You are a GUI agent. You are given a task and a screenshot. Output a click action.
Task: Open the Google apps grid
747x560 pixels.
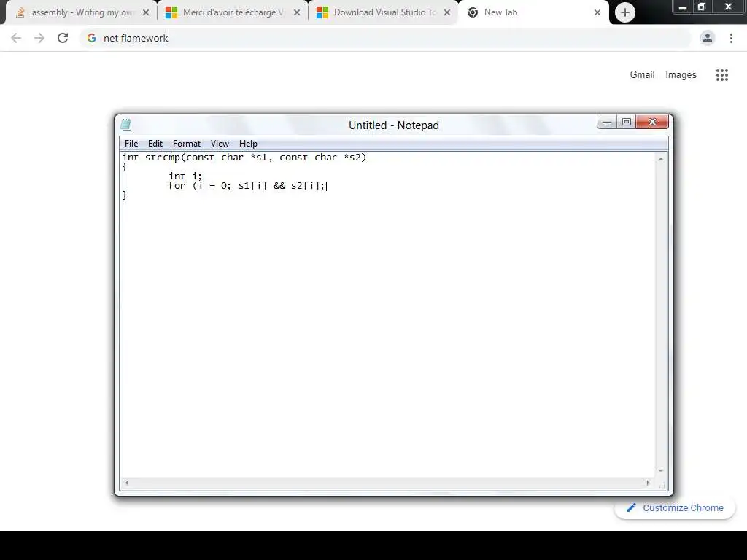[722, 75]
